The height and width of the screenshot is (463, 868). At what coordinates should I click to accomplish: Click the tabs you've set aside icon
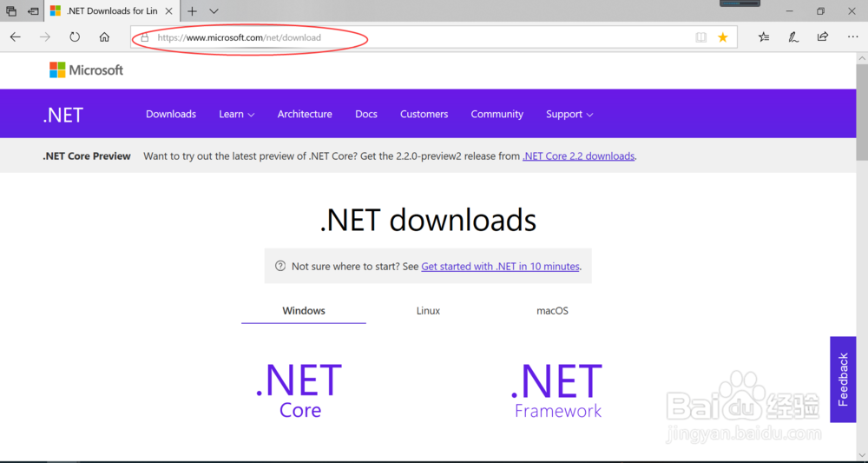coord(11,11)
